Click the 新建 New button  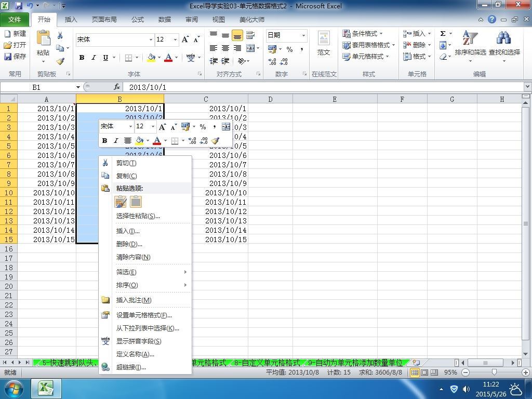pos(15,34)
